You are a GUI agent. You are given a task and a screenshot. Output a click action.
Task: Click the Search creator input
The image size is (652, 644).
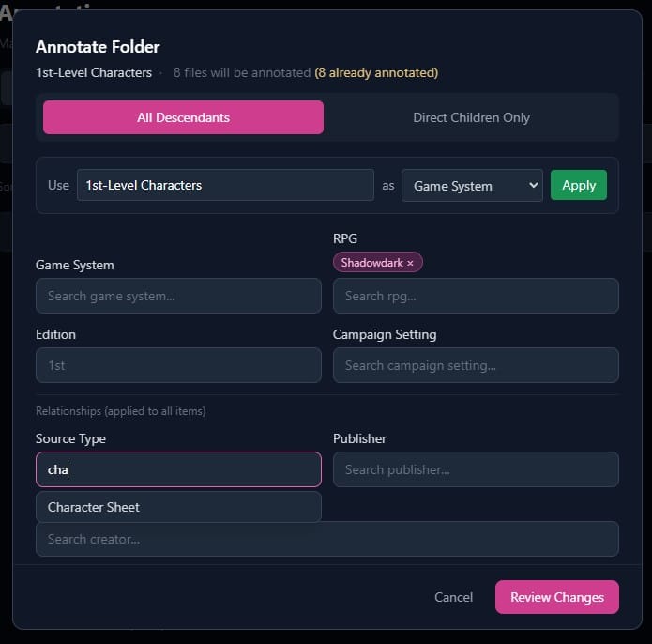click(x=326, y=539)
